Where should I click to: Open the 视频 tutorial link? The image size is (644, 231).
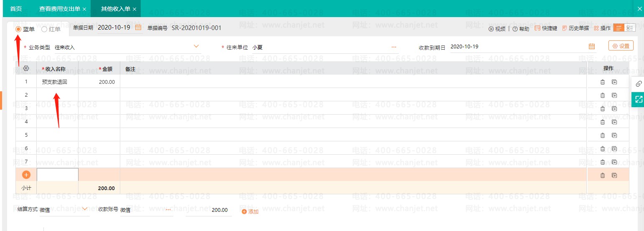pyautogui.click(x=497, y=29)
